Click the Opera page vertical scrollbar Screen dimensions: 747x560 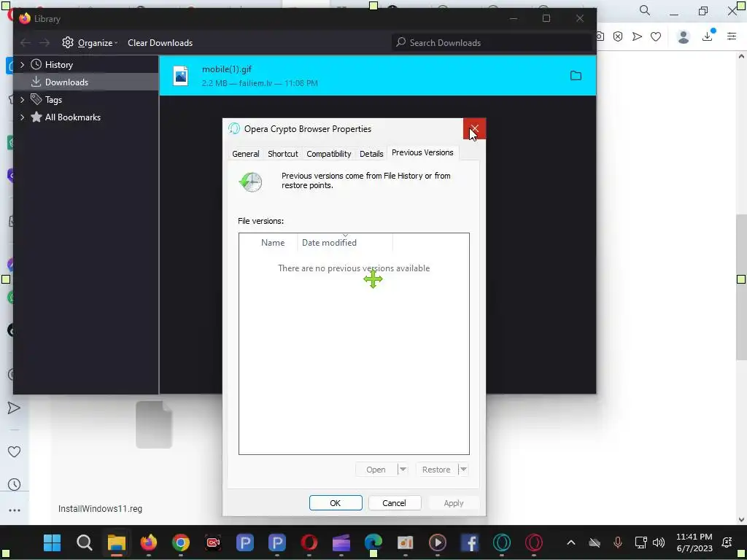tap(741, 288)
